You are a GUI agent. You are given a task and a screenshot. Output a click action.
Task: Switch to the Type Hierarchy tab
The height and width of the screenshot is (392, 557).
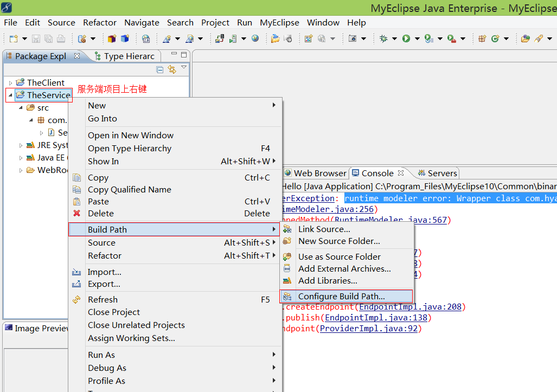(x=124, y=56)
